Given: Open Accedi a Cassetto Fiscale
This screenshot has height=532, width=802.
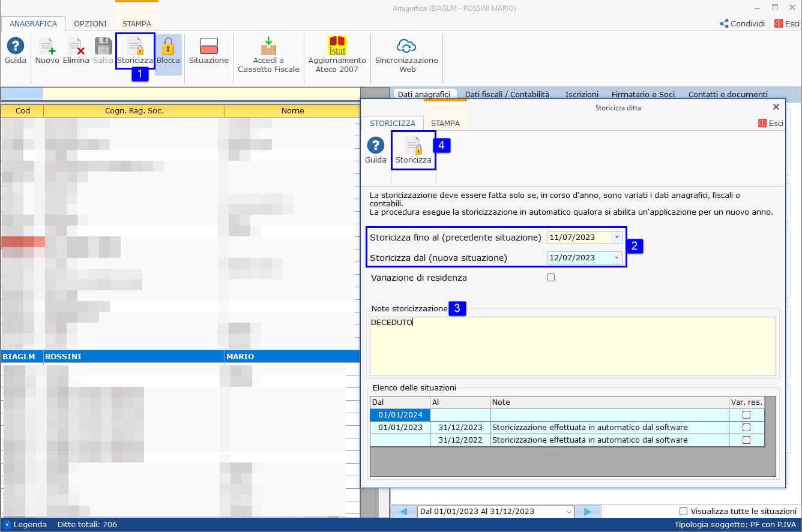Looking at the screenshot, I should [268, 55].
